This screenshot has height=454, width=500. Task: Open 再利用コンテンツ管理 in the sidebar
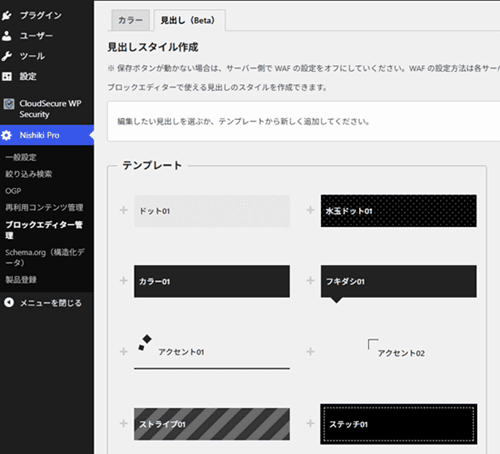[44, 208]
